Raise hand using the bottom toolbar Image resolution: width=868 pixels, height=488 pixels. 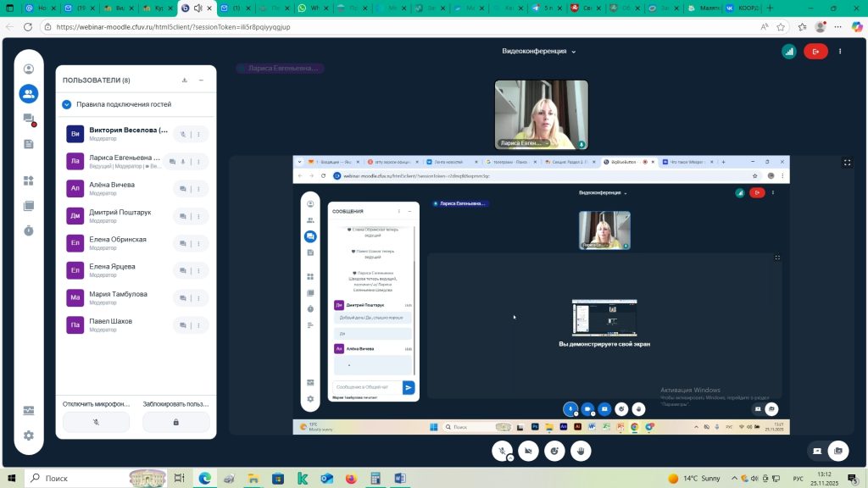pos(581,452)
